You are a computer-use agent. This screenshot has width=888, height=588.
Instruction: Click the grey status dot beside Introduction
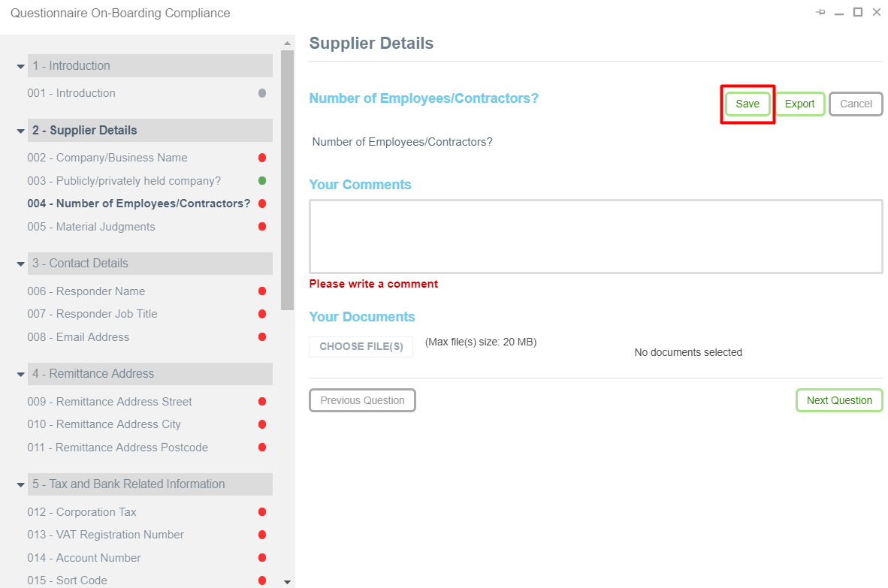tap(262, 93)
